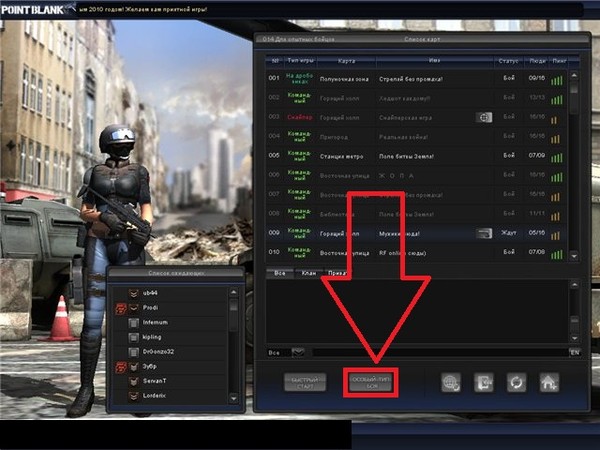Toggle the EN chat language indicator

point(575,352)
